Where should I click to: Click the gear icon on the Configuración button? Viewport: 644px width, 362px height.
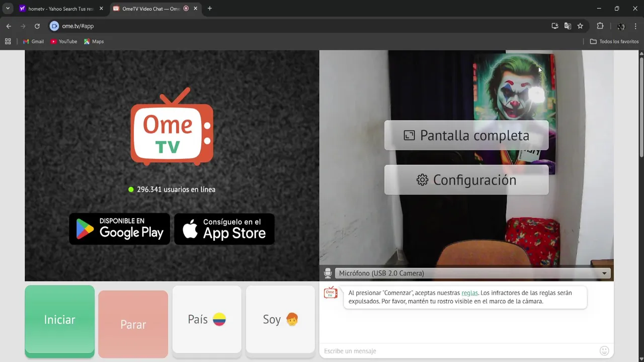422,180
